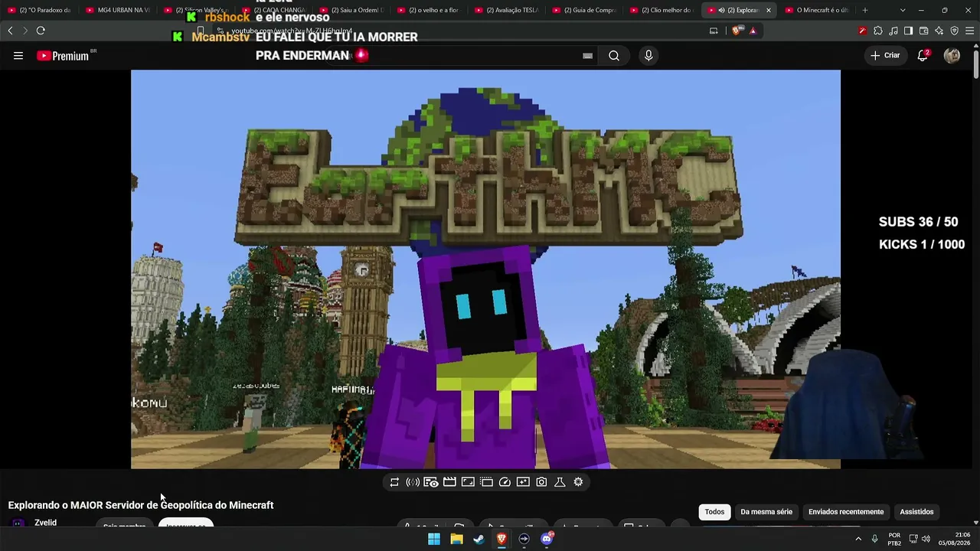
Task: Open the on-screen keyboard in search box
Action: pos(587,56)
